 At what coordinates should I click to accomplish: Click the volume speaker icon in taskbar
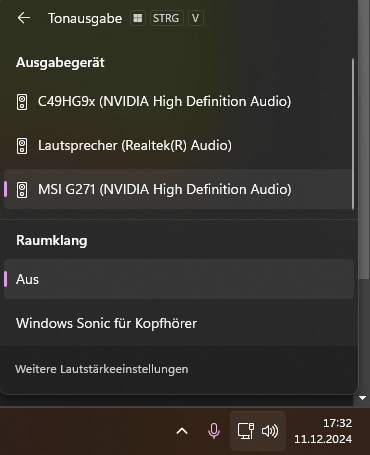click(x=270, y=431)
